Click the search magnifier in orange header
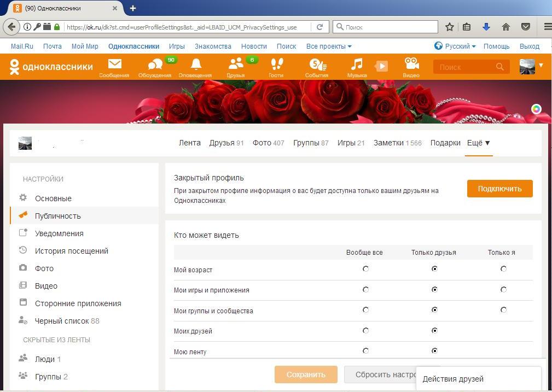The height and width of the screenshot is (392, 552). click(x=499, y=67)
